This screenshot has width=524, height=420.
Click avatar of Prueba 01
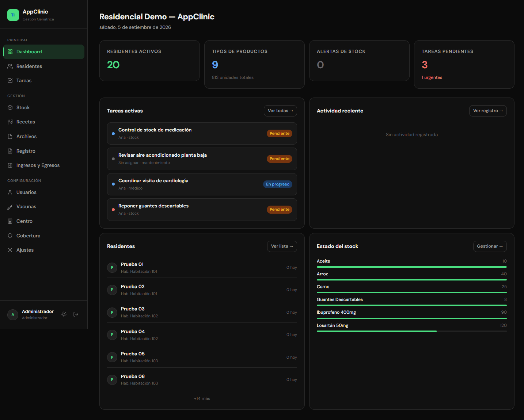click(112, 268)
